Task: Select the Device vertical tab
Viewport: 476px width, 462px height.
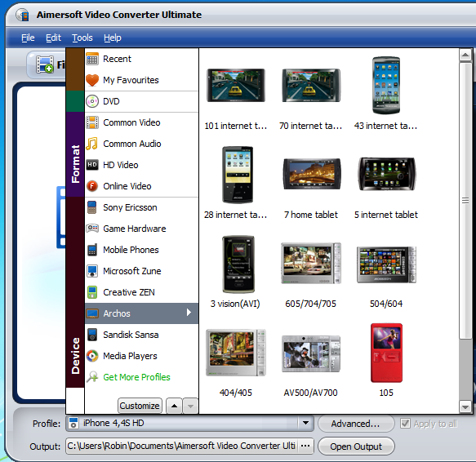Action: [75, 292]
